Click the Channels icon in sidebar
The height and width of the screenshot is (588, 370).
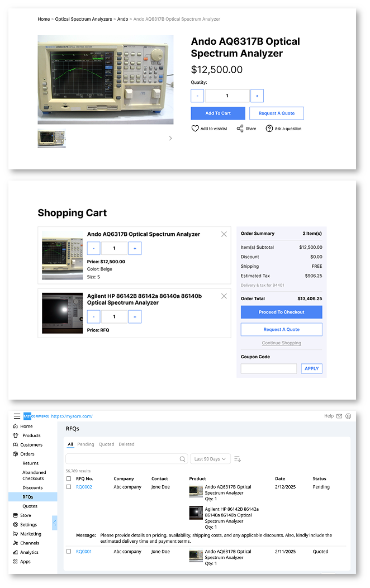pyautogui.click(x=15, y=543)
